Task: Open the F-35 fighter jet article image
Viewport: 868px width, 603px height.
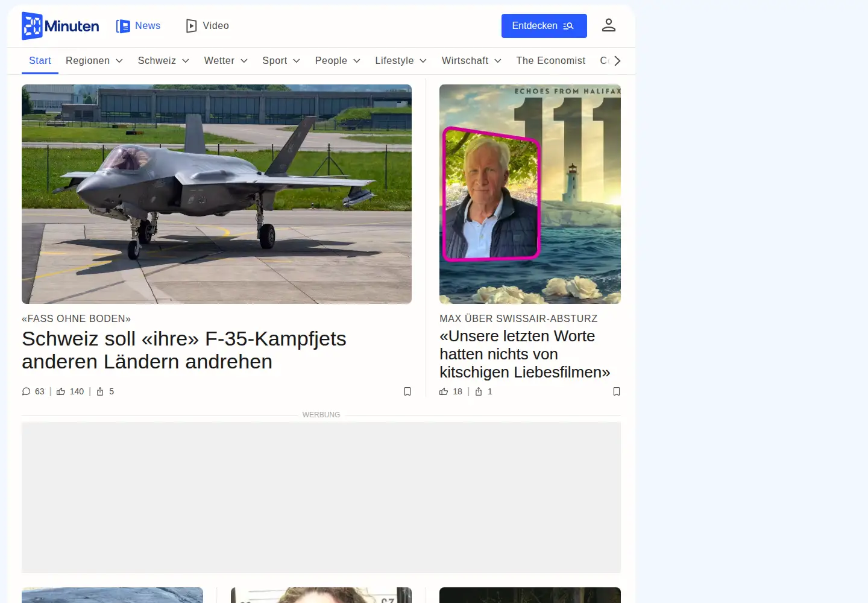Action: (216, 194)
